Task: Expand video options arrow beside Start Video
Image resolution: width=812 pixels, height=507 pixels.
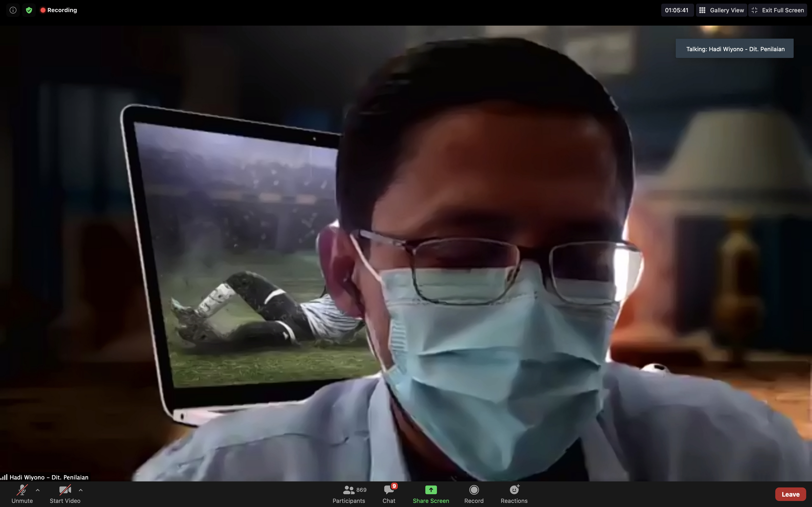Action: coord(80,490)
